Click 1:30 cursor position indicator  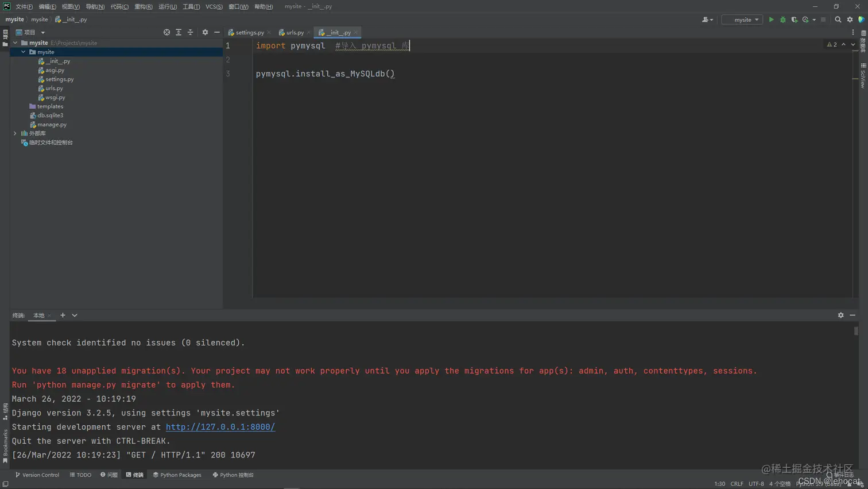pyautogui.click(x=719, y=484)
